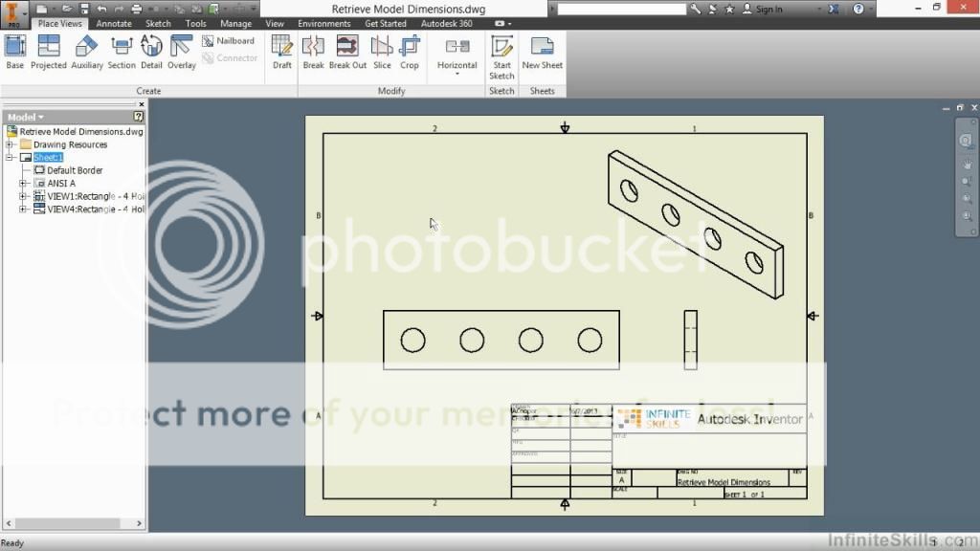Collapse the Sheet:1 tree node

pyautogui.click(x=10, y=158)
